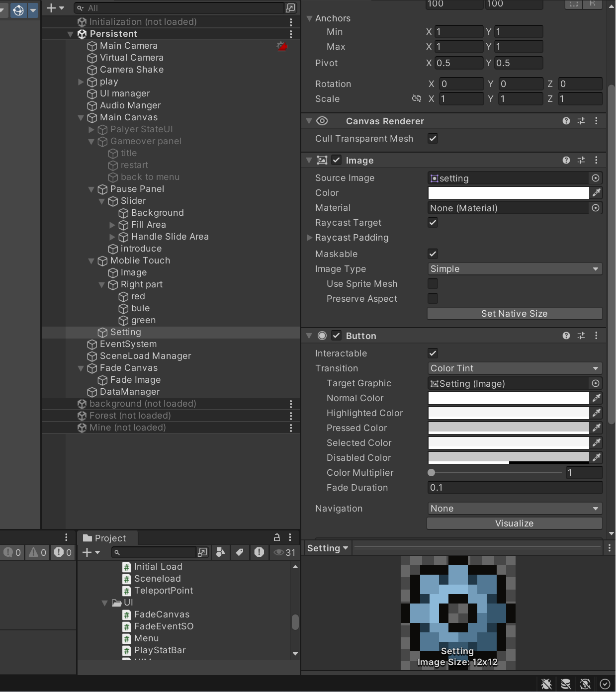
Task: Open Image component preset settings icon
Action: pos(581,160)
